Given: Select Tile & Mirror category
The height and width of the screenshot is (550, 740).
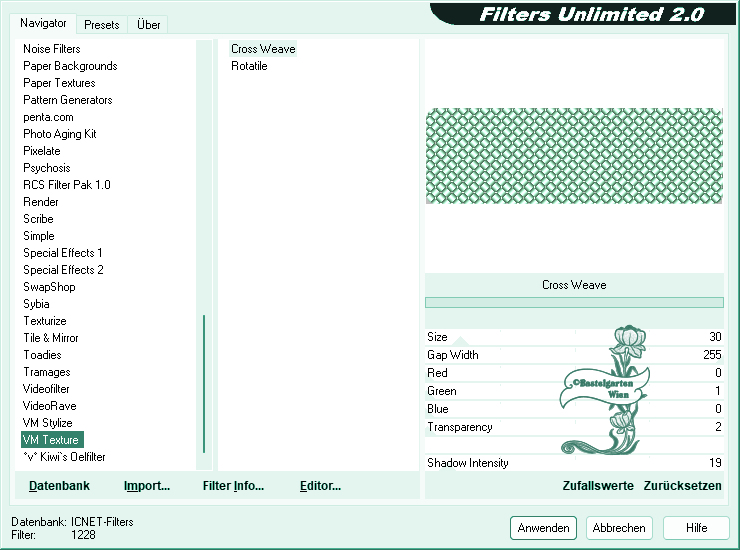Looking at the screenshot, I should (x=50, y=338).
